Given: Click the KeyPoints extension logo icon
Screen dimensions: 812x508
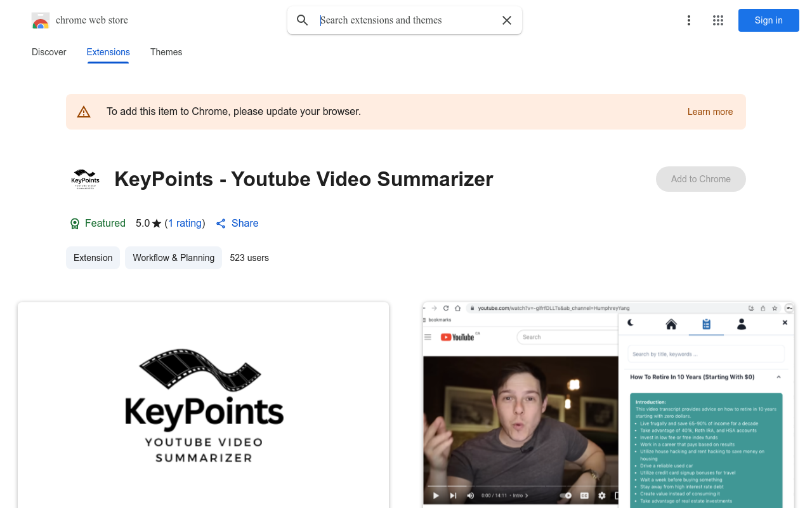Looking at the screenshot, I should coord(85,179).
